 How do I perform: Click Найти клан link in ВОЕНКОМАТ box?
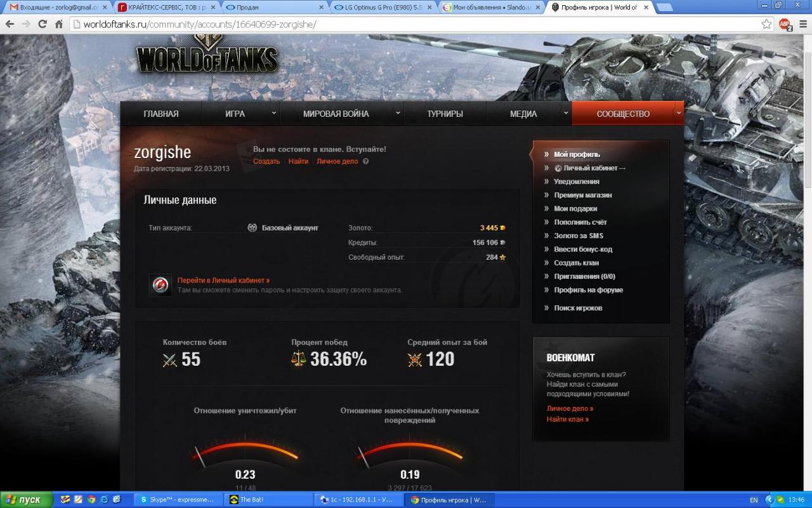point(568,419)
